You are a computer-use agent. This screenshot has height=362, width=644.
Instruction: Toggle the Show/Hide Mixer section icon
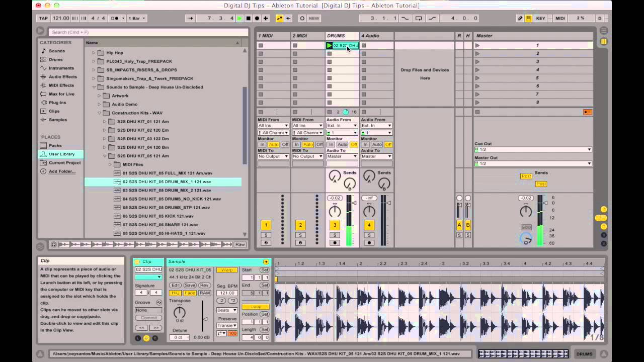tap(604, 226)
